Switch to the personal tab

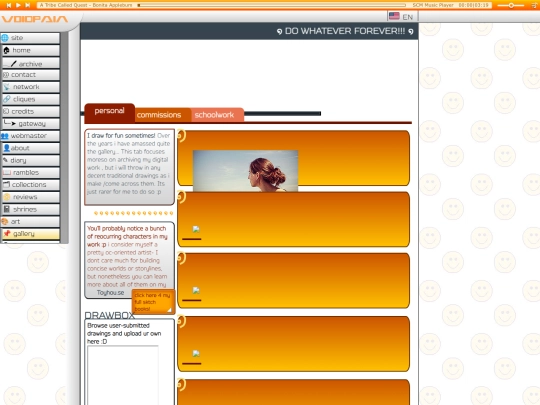(x=110, y=112)
